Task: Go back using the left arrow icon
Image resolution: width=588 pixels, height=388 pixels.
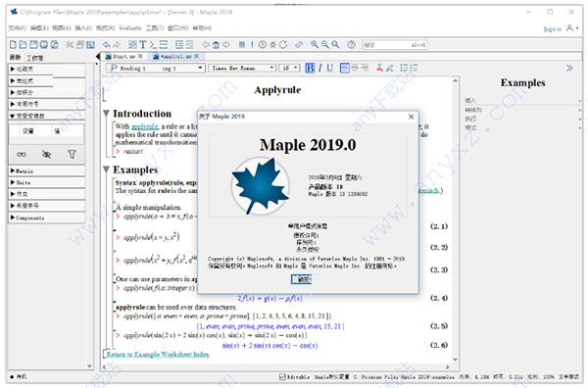Action: [206, 45]
